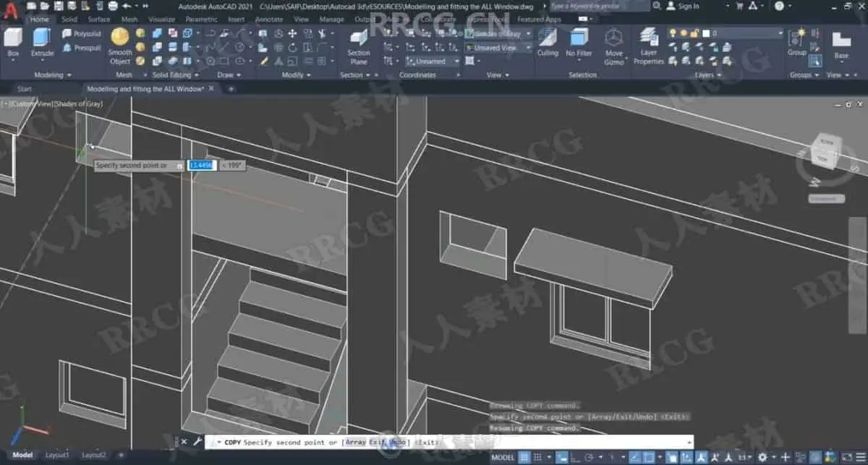Image resolution: width=868 pixels, height=465 pixels.
Task: Open the Help question mark icon
Action: [779, 6]
